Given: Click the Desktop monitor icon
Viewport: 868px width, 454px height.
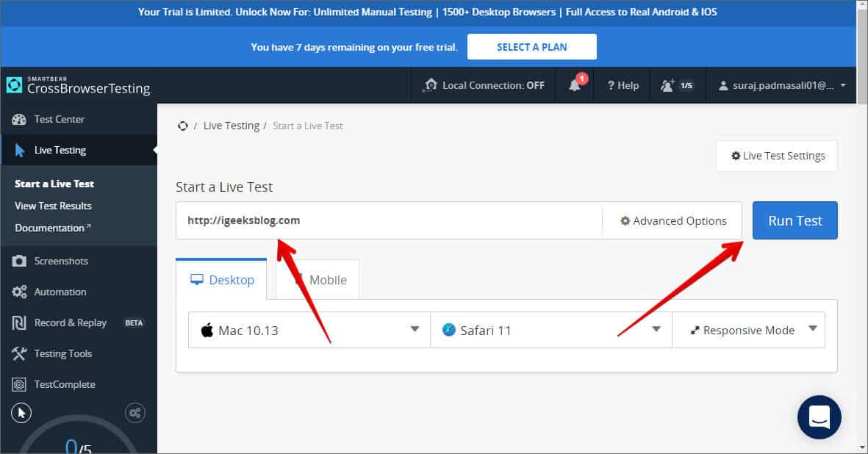Looking at the screenshot, I should [196, 279].
